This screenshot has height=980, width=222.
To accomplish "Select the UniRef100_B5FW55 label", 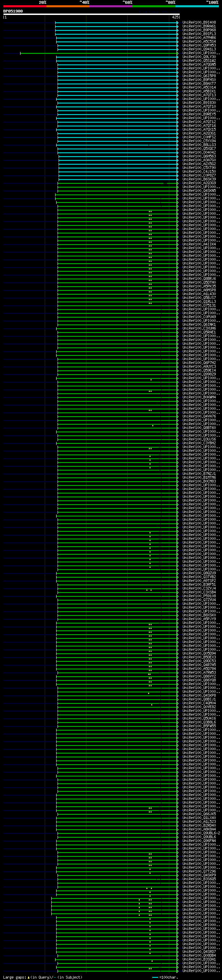I will (199, 726).
